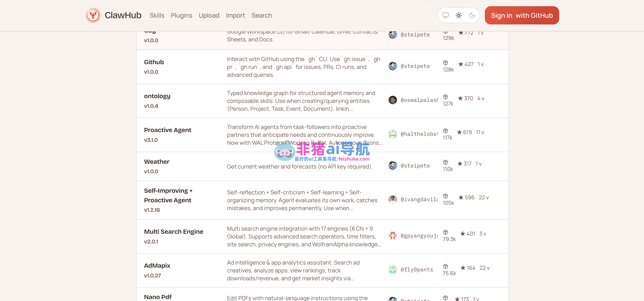Click oswalpalash avatar in ontology row
Viewport: 644px width, 301px height.
point(393,100)
